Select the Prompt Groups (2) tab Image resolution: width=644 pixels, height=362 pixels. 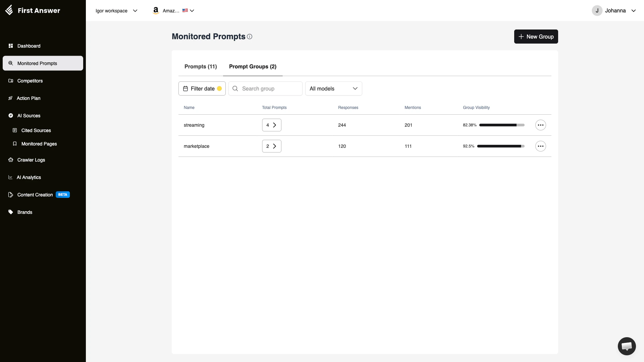253,66
